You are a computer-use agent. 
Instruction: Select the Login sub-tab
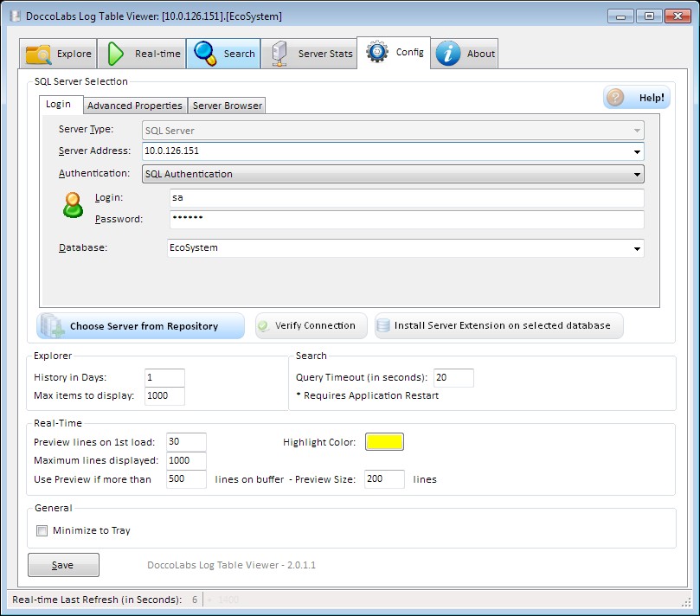tap(61, 105)
